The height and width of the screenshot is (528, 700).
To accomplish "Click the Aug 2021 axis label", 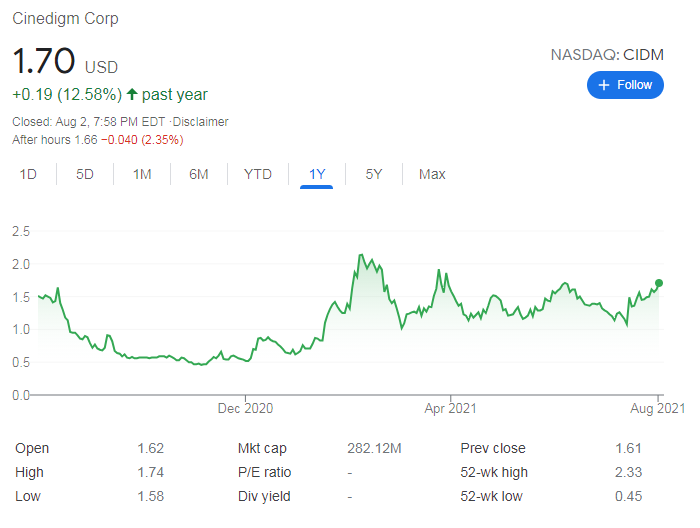I will coord(657,408).
